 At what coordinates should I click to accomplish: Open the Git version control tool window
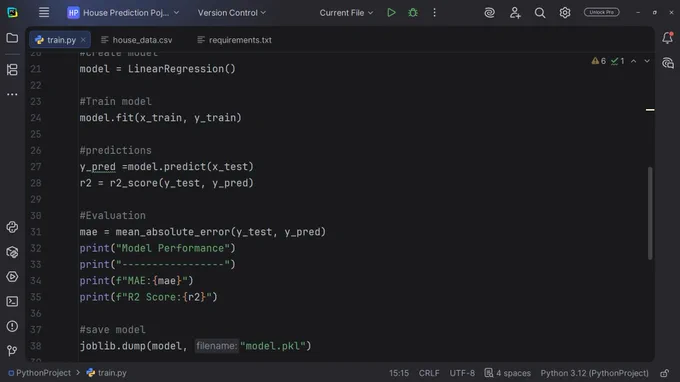click(12, 350)
